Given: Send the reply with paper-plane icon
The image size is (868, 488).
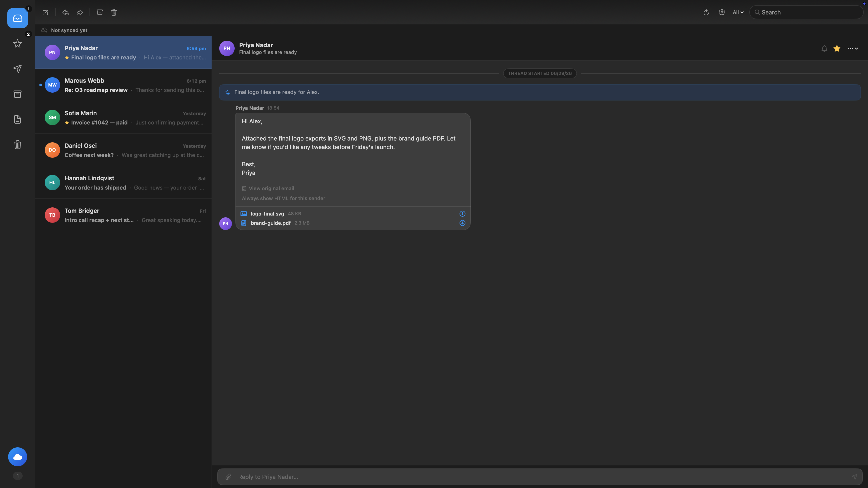Looking at the screenshot, I should [x=854, y=477].
